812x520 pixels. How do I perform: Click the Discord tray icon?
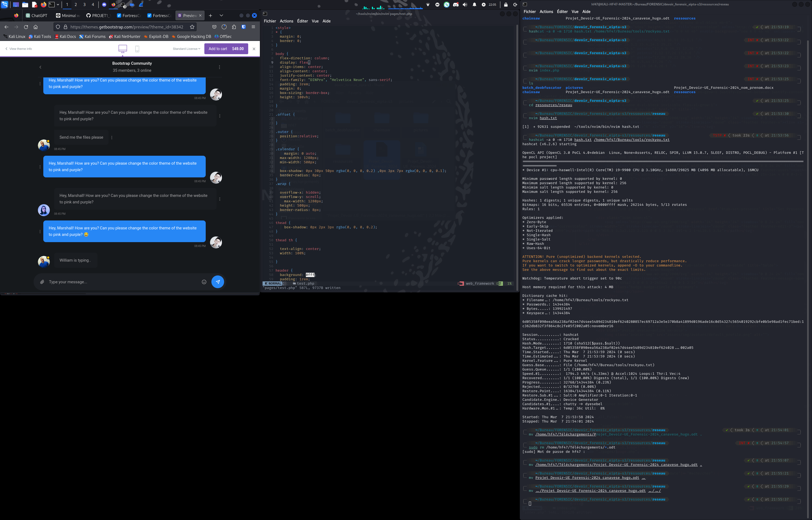point(456,5)
